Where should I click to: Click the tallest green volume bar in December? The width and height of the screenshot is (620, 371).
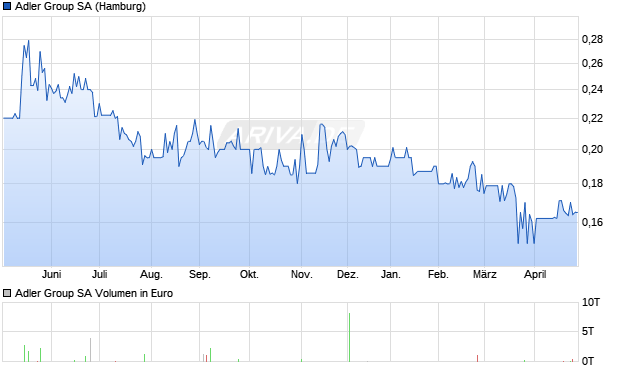350,337
